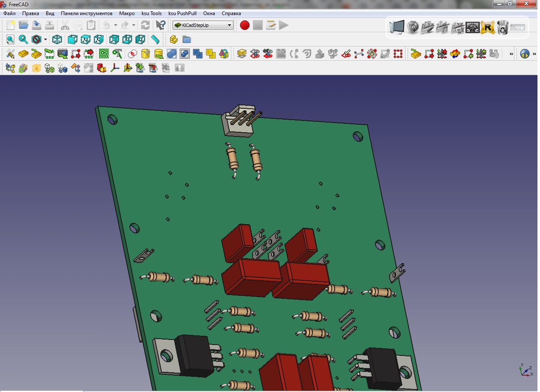
Task: Click the Measure distance ruler icon
Action: tap(155, 40)
